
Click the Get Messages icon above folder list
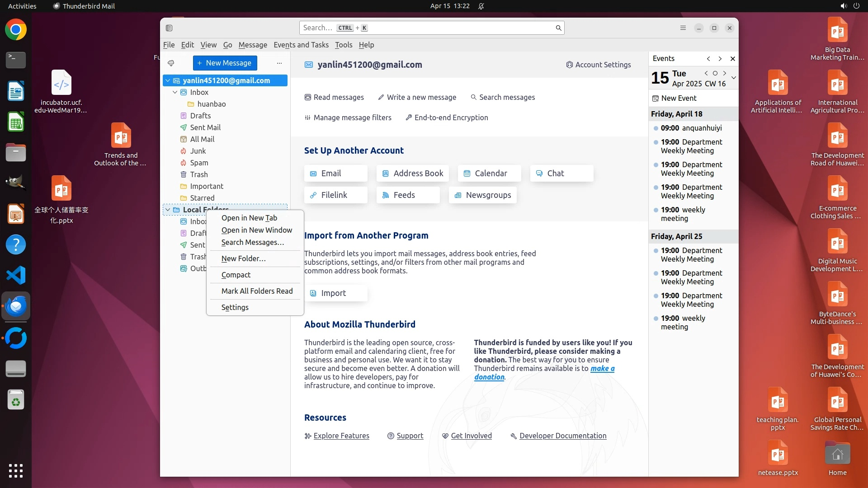[171, 63]
